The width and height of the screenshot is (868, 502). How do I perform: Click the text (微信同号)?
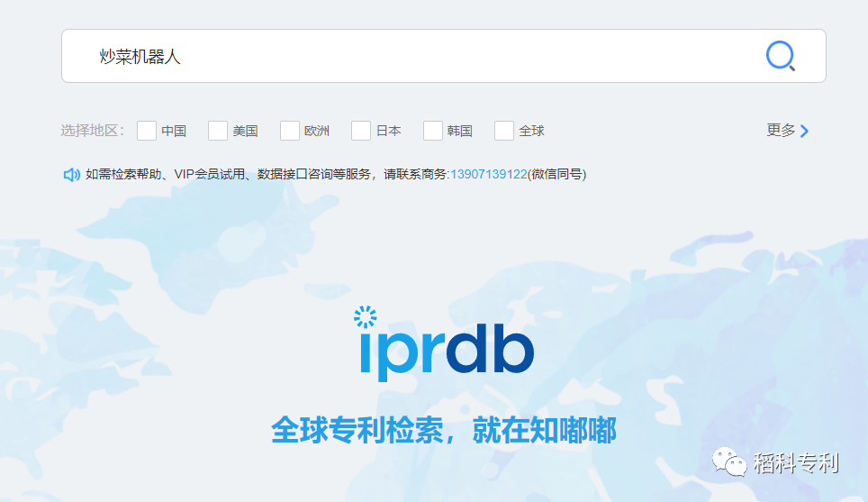coord(556,175)
